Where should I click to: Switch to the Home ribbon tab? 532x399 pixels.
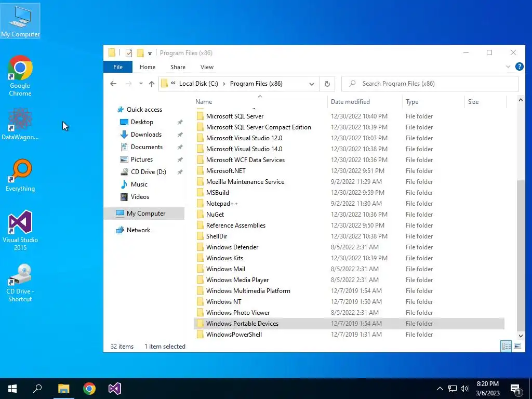[x=147, y=67]
